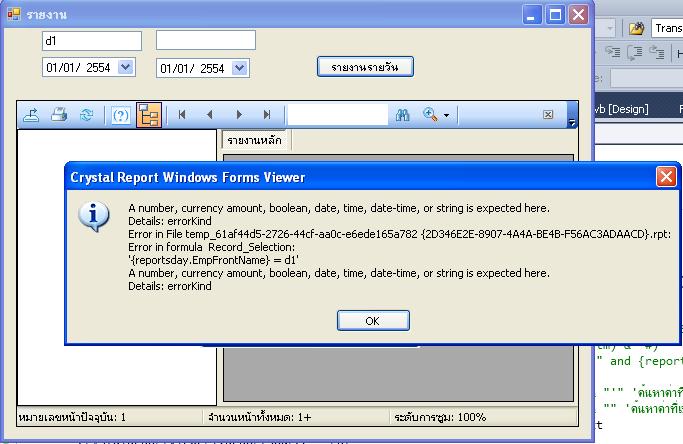Image resolution: width=683 pixels, height=444 pixels.
Task: Maximize the รายงาน window
Action: click(555, 15)
